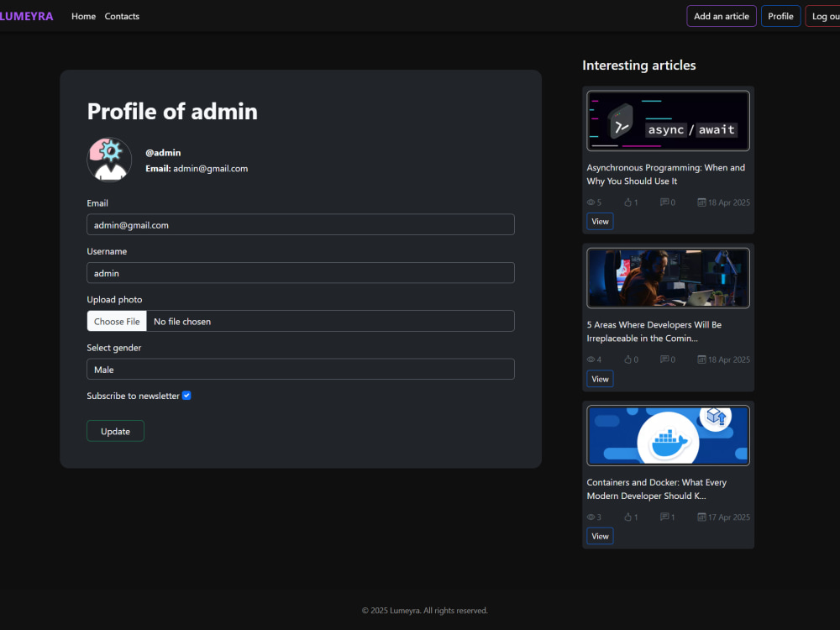The height and width of the screenshot is (630, 840).
Task: Click profile summary email admin@gmail.com text
Action: click(210, 168)
